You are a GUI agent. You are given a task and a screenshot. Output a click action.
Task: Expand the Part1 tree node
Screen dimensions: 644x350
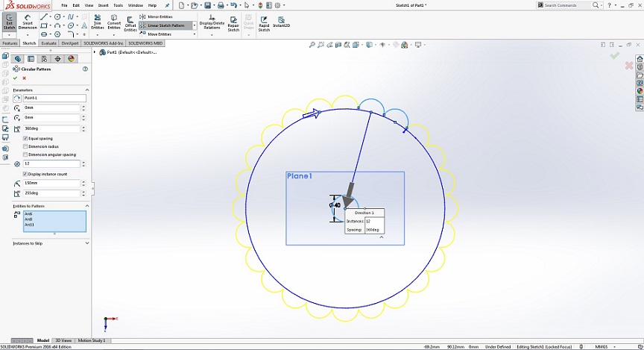click(x=95, y=52)
